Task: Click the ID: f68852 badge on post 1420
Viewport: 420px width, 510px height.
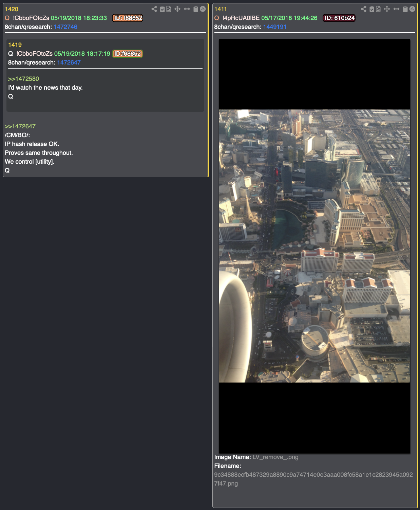Action: [128, 18]
